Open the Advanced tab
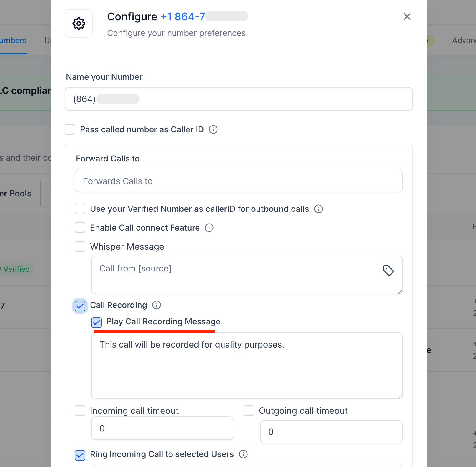476x467 pixels. (464, 41)
